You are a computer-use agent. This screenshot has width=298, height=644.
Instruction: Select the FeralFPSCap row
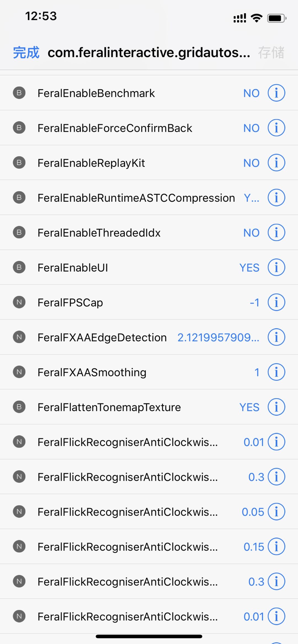point(149,302)
